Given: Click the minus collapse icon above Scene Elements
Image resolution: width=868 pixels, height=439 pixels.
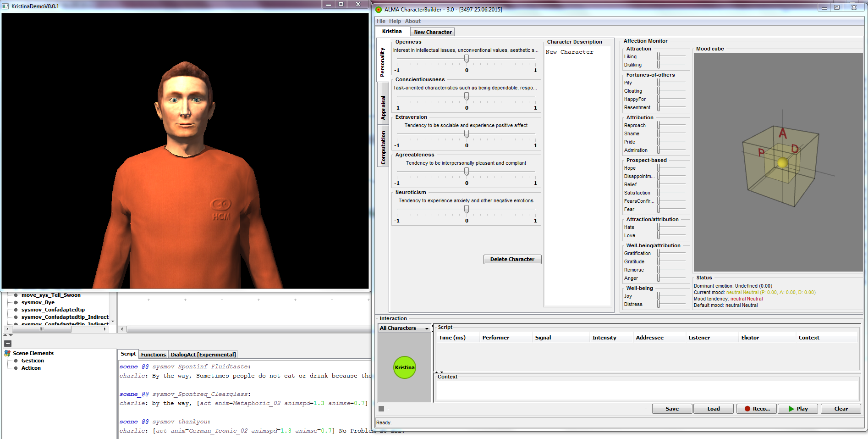Looking at the screenshot, I should coord(8,344).
